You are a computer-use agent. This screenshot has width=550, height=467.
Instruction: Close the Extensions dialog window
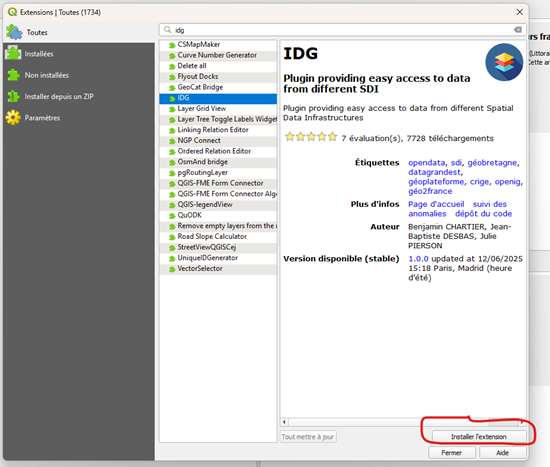(x=519, y=12)
